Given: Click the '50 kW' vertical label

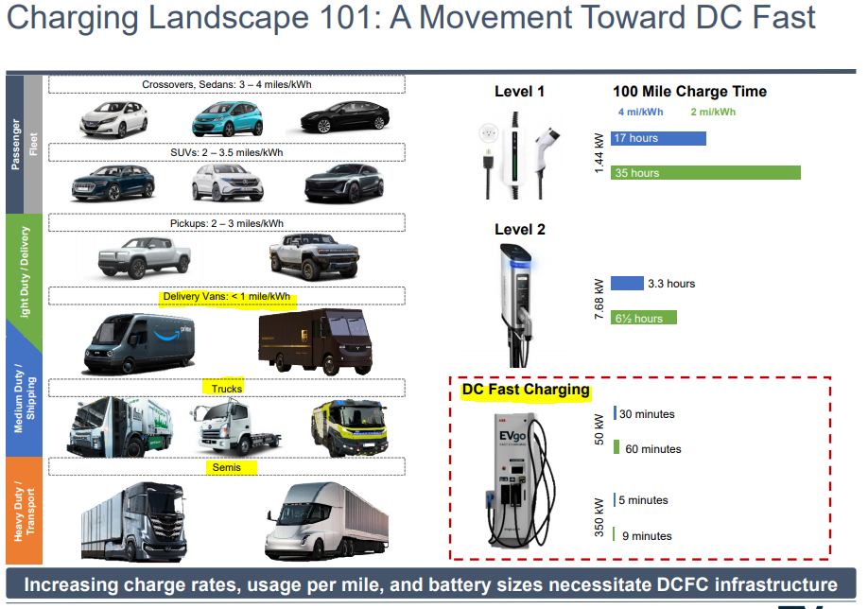Looking at the screenshot, I should (x=599, y=429).
